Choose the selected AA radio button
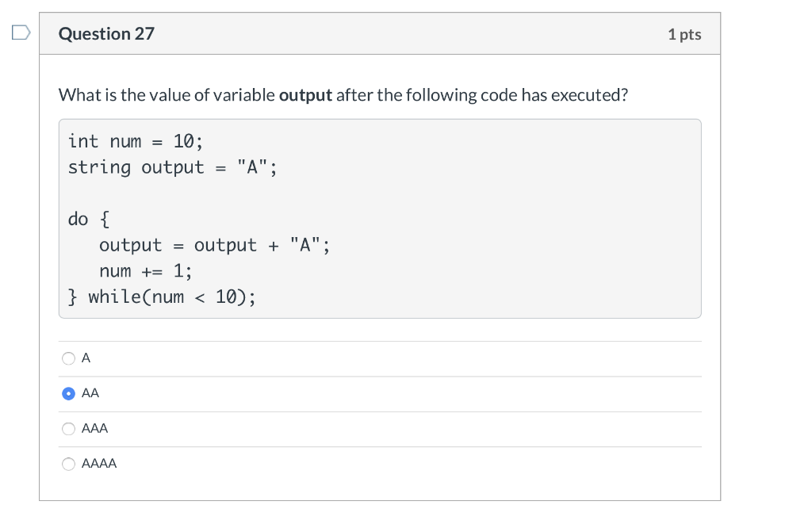Image resolution: width=812 pixels, height=528 pixels. click(x=68, y=393)
